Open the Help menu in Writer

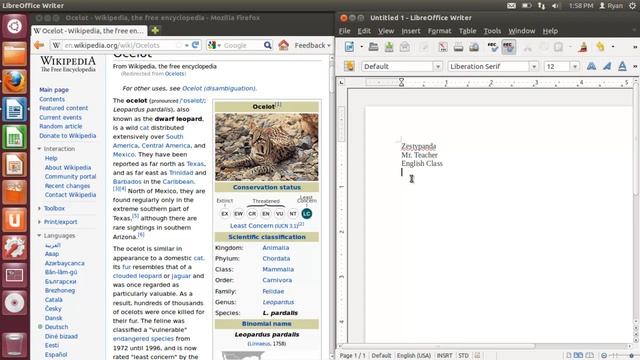[550, 31]
